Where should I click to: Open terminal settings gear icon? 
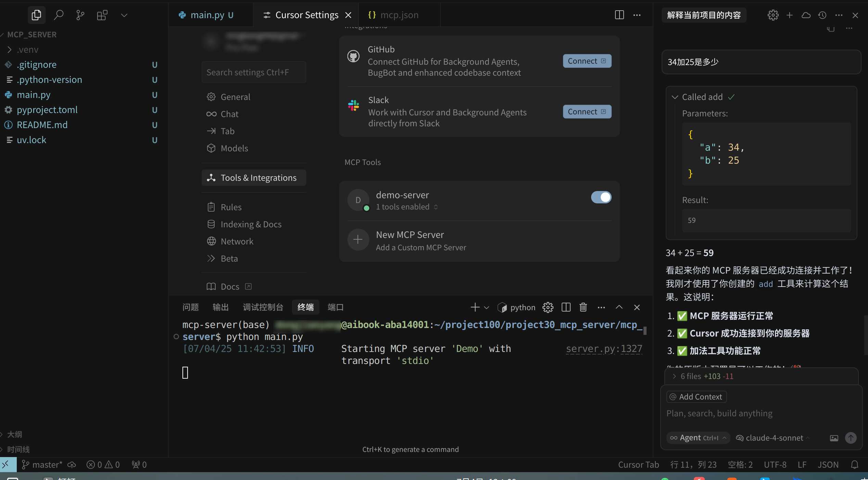[x=548, y=307]
